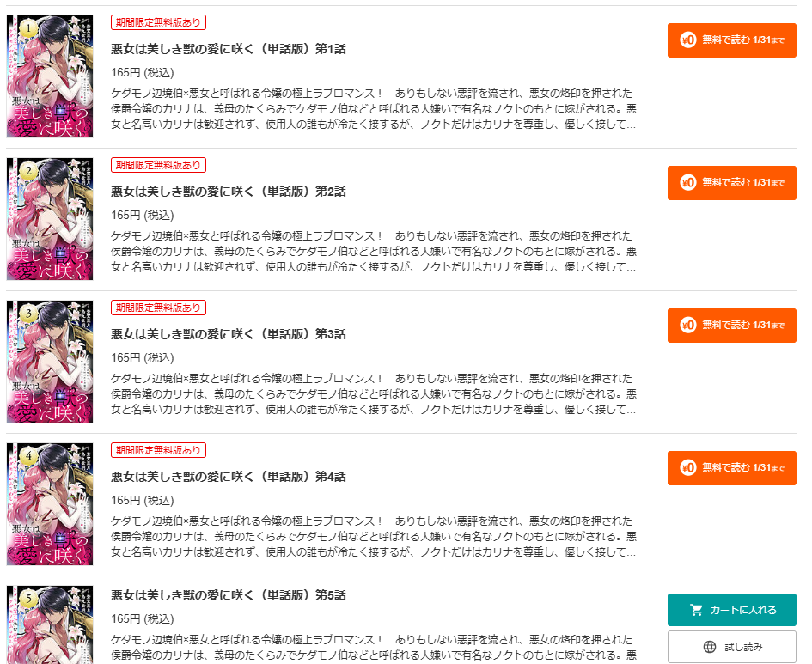This screenshot has width=812, height=664.
Task: Click the ¥0 icon on episode 3's free-read button
Action: click(687, 325)
